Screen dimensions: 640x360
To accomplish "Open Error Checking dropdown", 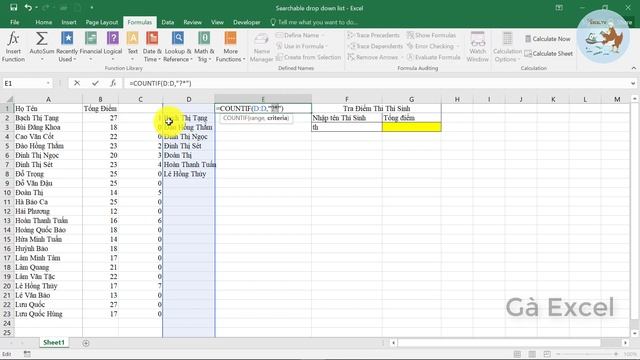I will tap(432, 46).
